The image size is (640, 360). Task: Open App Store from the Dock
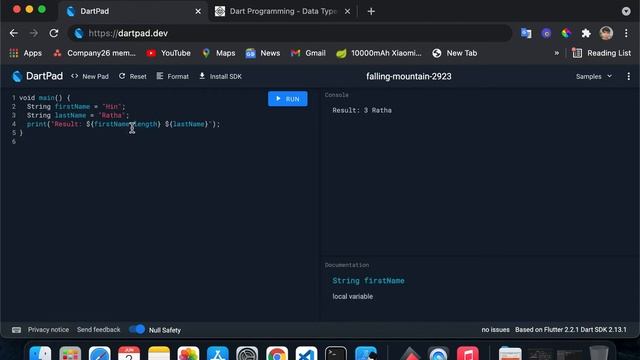218,354
